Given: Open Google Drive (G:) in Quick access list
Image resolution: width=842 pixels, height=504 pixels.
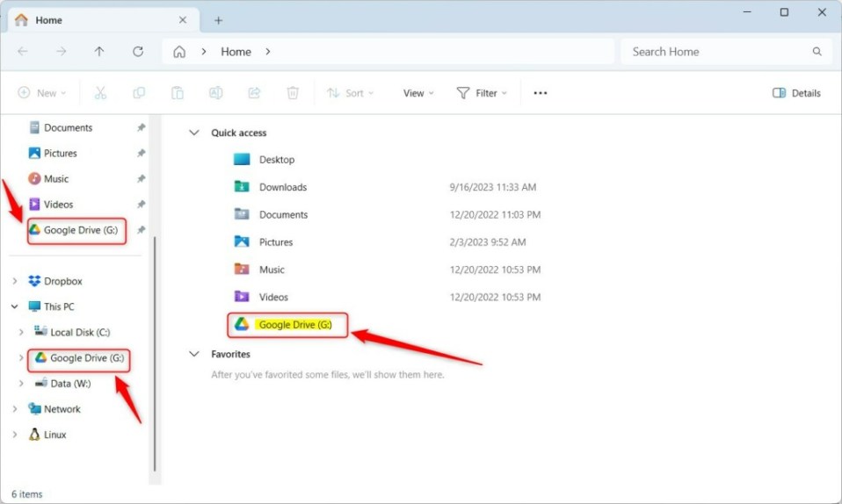Looking at the screenshot, I should coord(294,325).
